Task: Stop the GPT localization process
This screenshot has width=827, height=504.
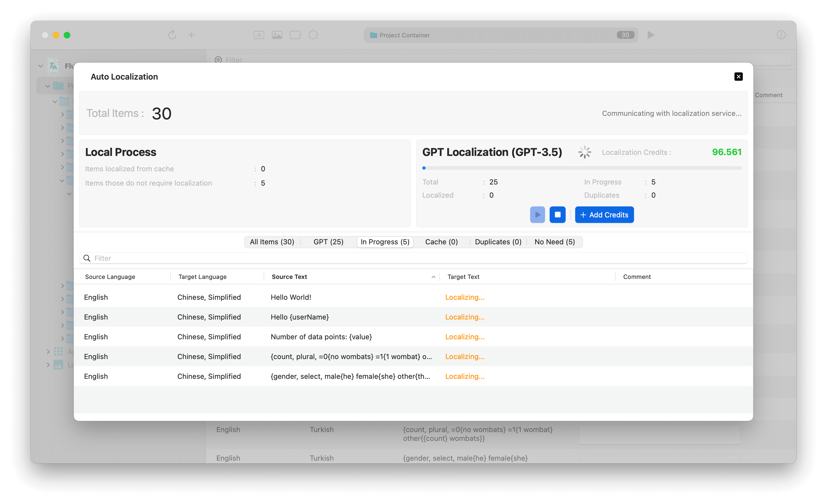Action: click(x=557, y=215)
